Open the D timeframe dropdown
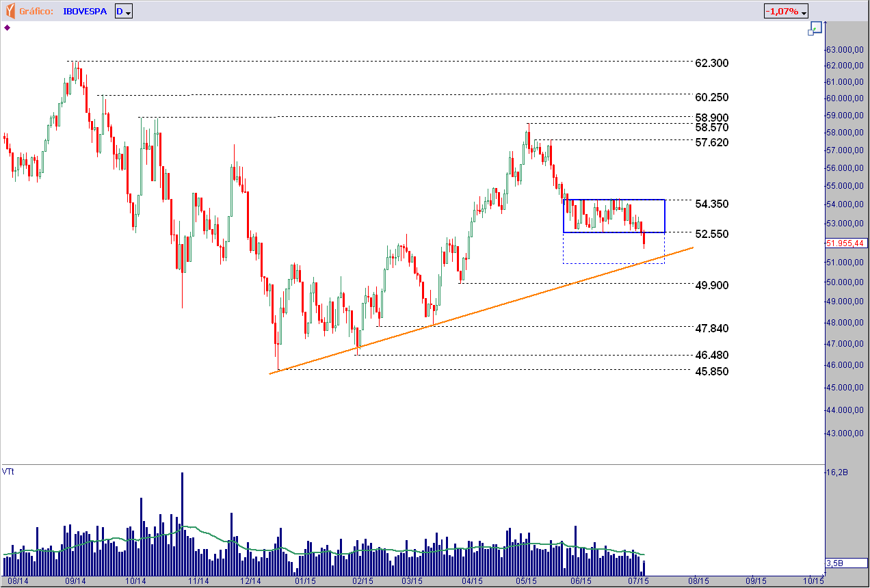870x588 pixels. [x=124, y=12]
